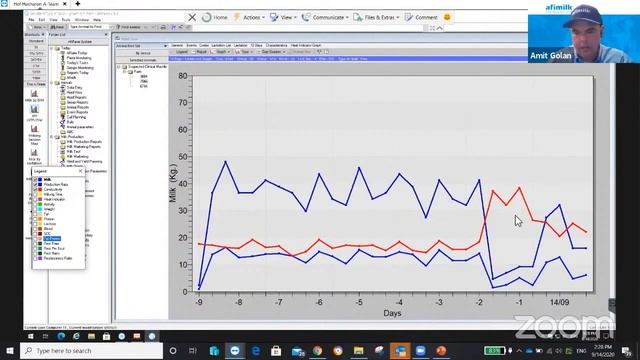Image resolution: width=640 pixels, height=360 pixels.
Task: Click the printer icon in toolbar
Action: click(x=163, y=27)
